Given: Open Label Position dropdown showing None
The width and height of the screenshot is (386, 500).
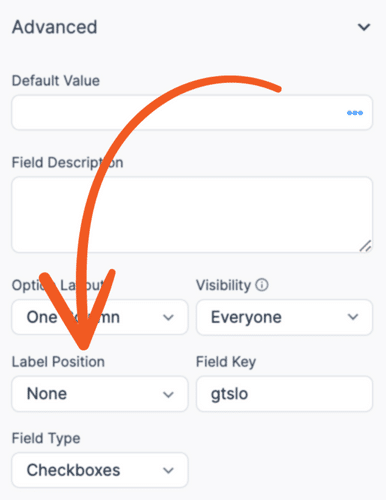Looking at the screenshot, I should (x=100, y=394).
